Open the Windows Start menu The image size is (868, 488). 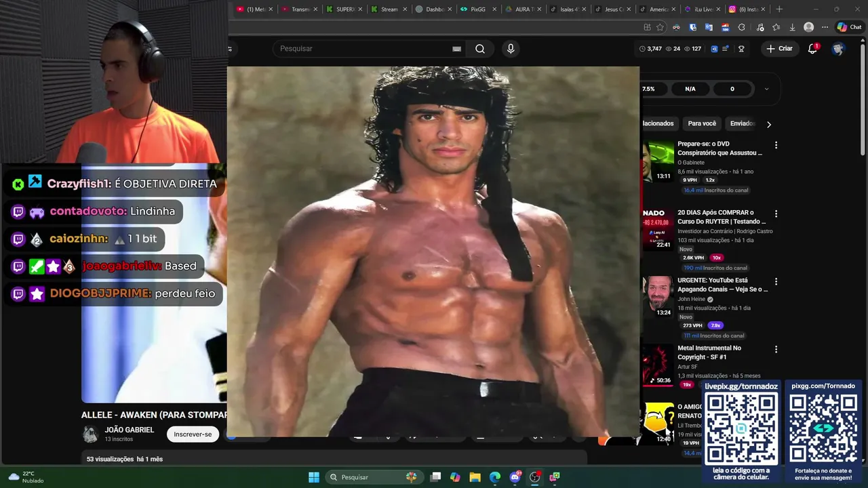pos(314,477)
